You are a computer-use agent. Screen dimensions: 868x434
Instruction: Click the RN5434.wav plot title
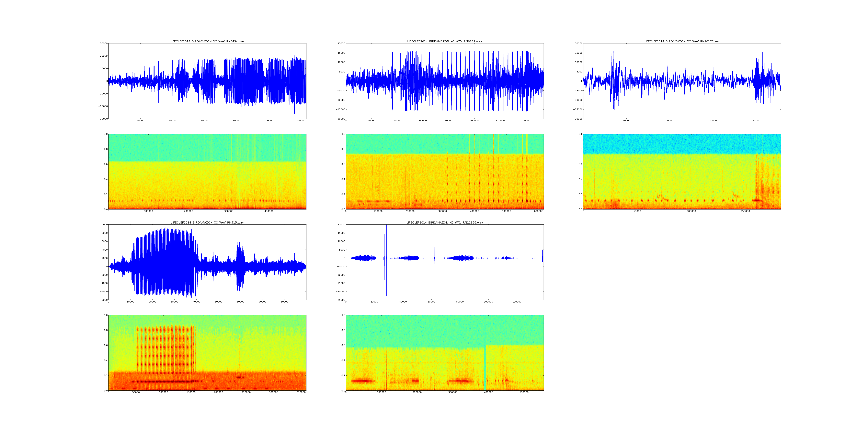207,41
